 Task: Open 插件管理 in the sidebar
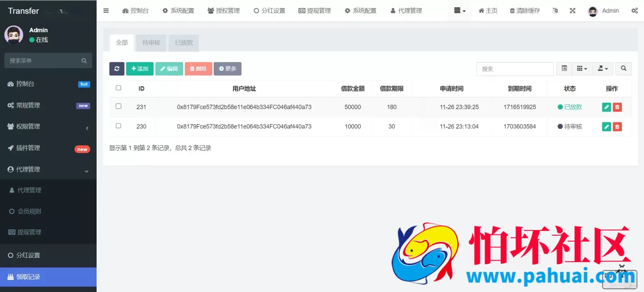point(48,148)
